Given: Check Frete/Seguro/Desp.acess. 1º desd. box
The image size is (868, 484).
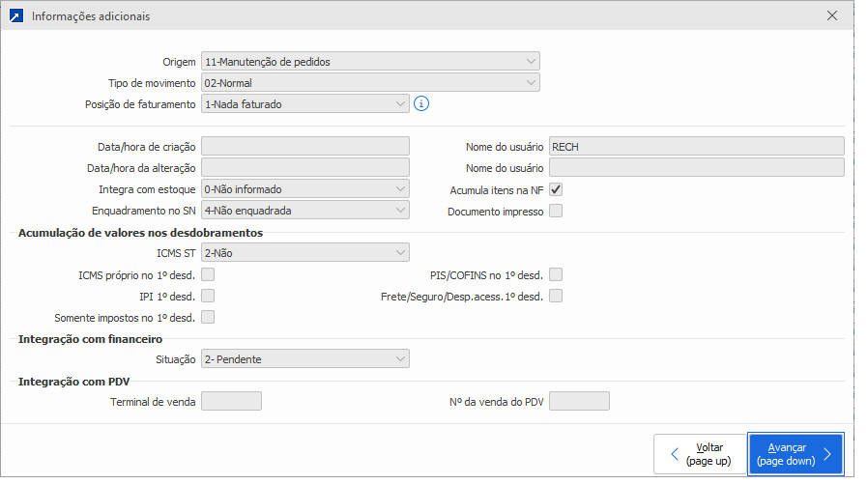Looking at the screenshot, I should [x=556, y=296].
